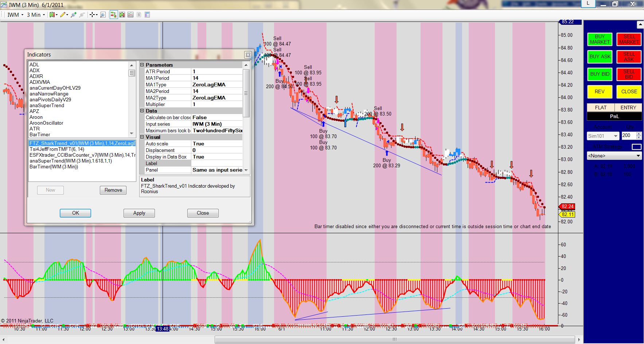Click the BUY BID button
Screen dimensions: 644x344
[x=600, y=74]
